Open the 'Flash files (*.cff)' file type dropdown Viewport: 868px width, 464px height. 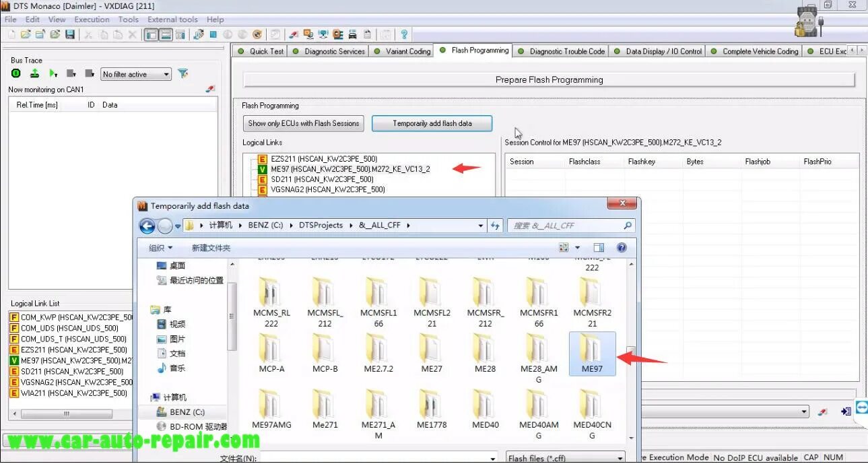point(566,458)
